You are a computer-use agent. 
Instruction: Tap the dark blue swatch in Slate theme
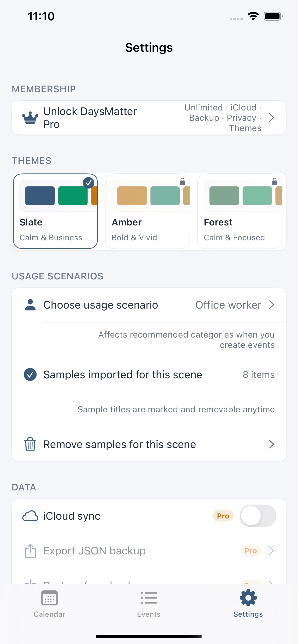click(40, 195)
